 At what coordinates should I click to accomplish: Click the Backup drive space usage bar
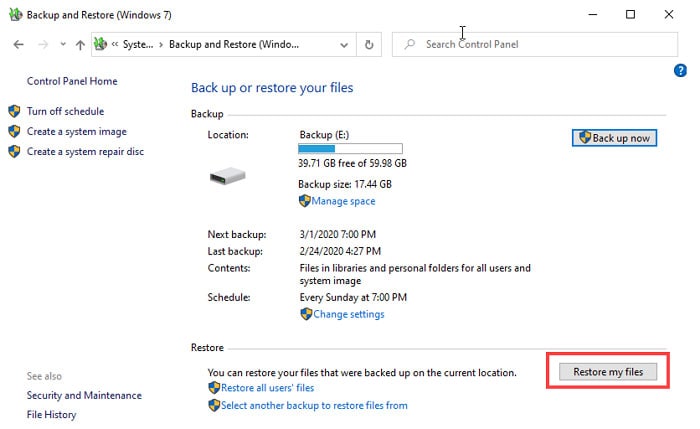tap(348, 148)
